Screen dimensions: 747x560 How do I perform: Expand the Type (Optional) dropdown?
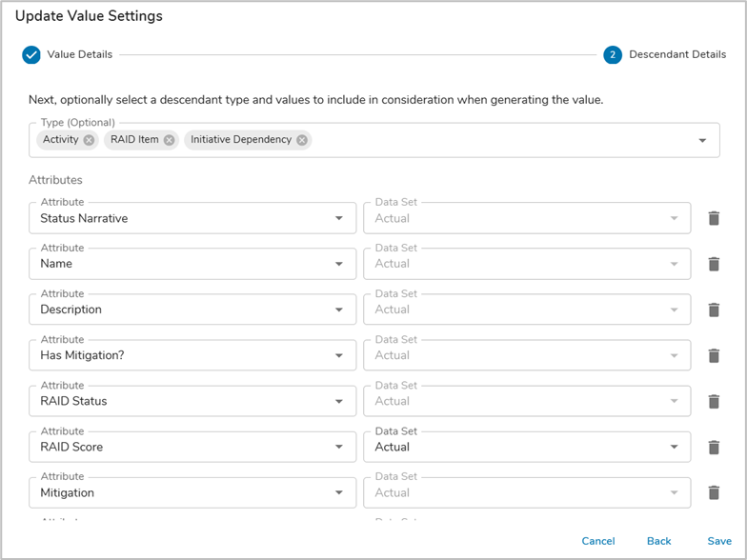[702, 140]
